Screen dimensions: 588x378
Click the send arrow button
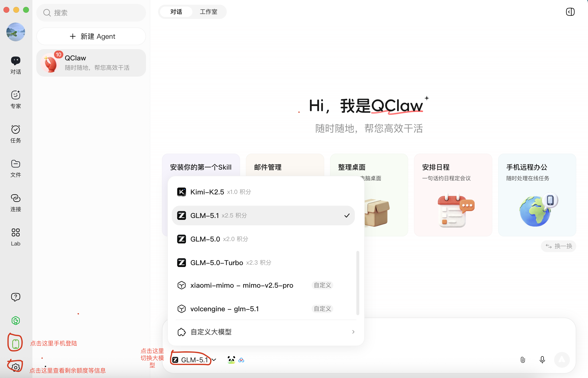562,360
